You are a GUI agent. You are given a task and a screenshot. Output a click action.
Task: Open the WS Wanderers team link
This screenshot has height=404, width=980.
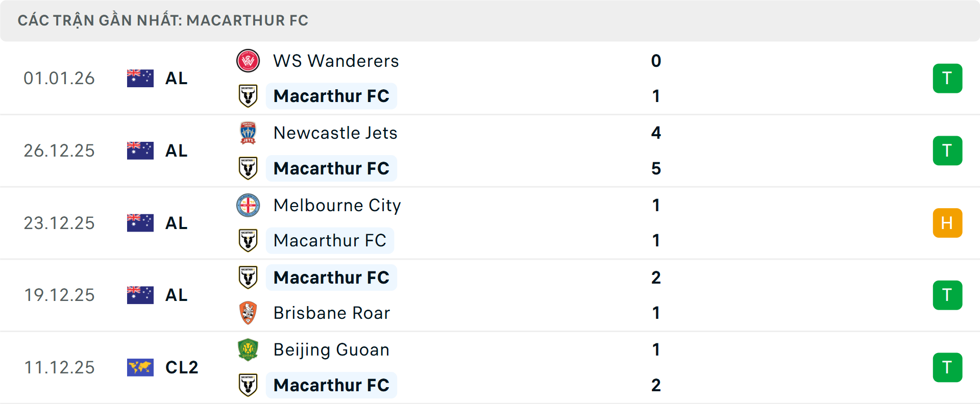coord(336,61)
